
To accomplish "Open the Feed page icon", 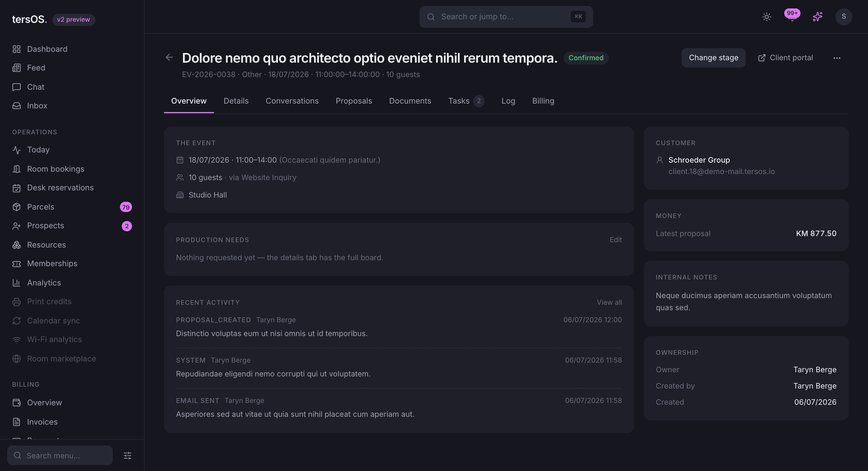I will click(17, 68).
